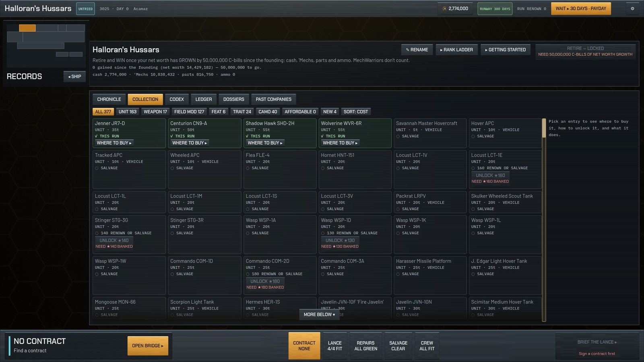Select the Savannah Master Hovercraft entry
The height and width of the screenshot is (362, 644).
430,133
